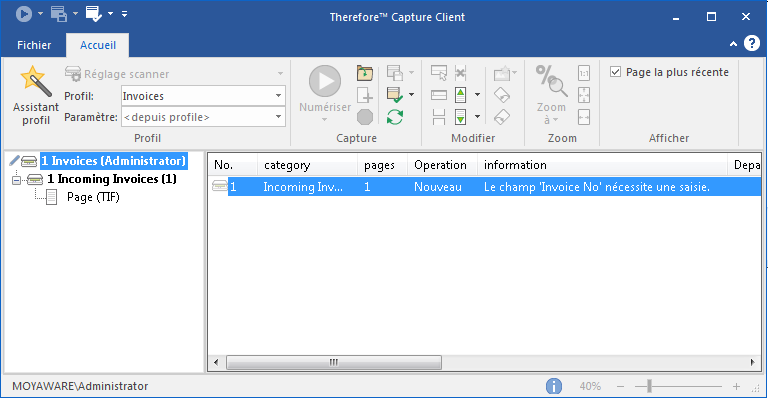Click the 'Invoice No' nécessite une saisie message
Screen dimensions: 768x399
coord(597,187)
